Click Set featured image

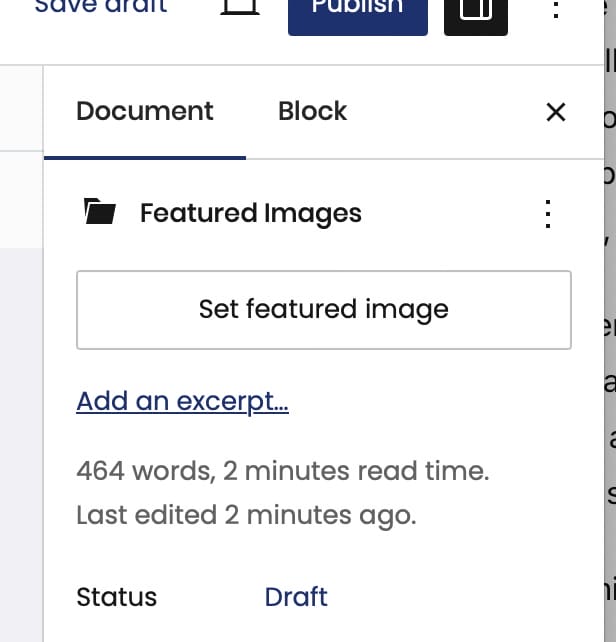[x=324, y=310]
